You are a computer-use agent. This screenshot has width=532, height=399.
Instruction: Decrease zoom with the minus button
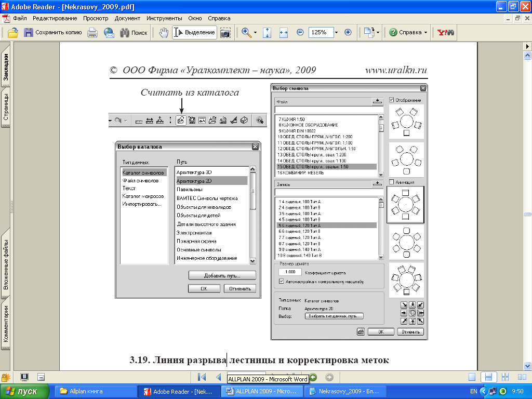click(300, 33)
